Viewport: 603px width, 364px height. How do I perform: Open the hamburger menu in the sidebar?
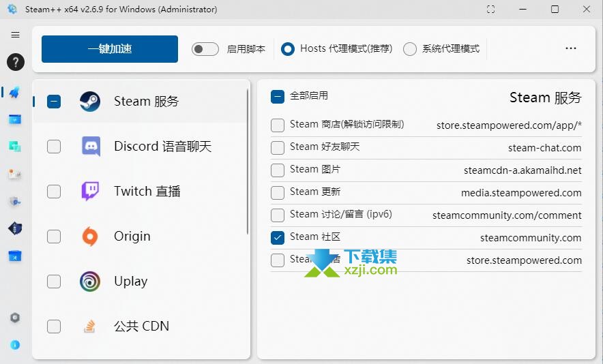click(16, 35)
